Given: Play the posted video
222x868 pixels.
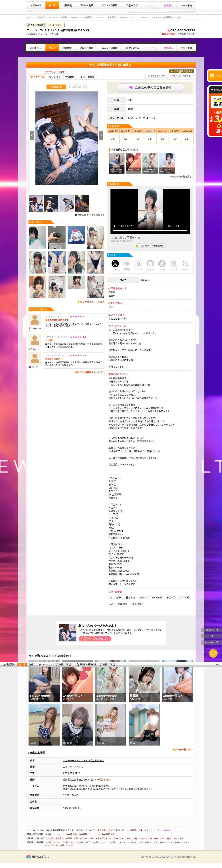Looking at the screenshot, I should (115, 226).
